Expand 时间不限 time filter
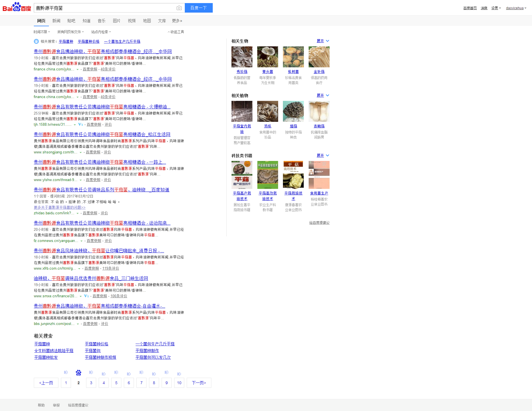 [x=42, y=32]
